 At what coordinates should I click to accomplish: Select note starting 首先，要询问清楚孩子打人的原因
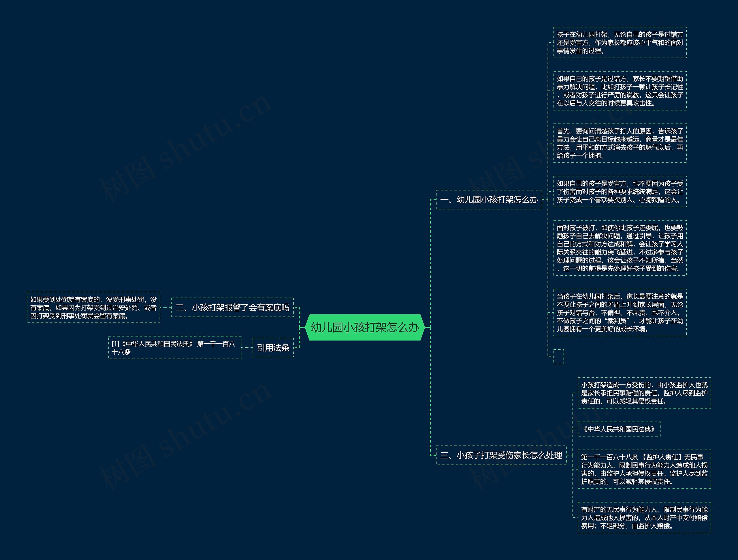[620, 143]
